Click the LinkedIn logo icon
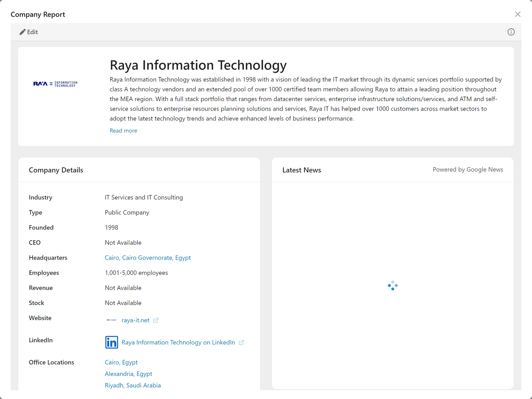The height and width of the screenshot is (399, 532). coord(112,342)
